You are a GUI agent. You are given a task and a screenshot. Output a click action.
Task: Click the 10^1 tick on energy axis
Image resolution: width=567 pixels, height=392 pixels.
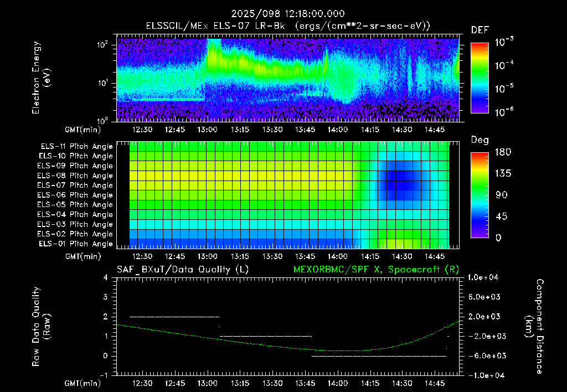tap(102, 83)
